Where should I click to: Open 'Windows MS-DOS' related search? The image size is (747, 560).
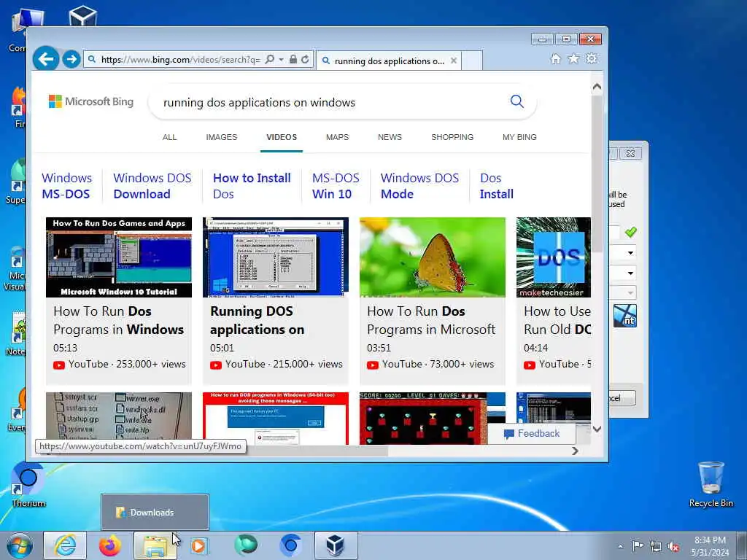(66, 186)
